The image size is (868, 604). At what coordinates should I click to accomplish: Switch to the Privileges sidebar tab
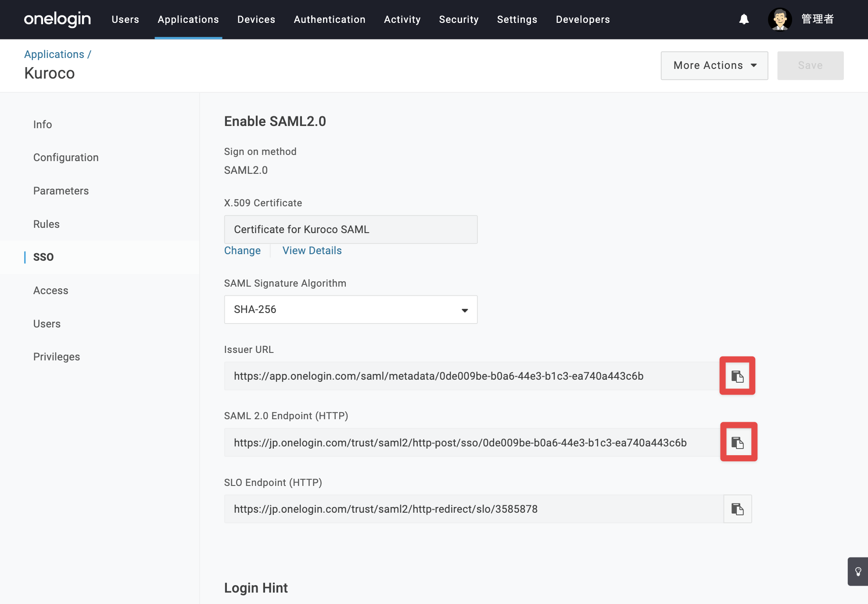coord(57,357)
